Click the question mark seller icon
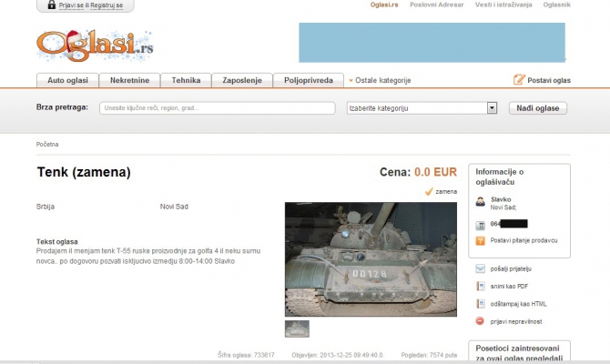Viewport: 610px width, 364px height. (x=480, y=240)
